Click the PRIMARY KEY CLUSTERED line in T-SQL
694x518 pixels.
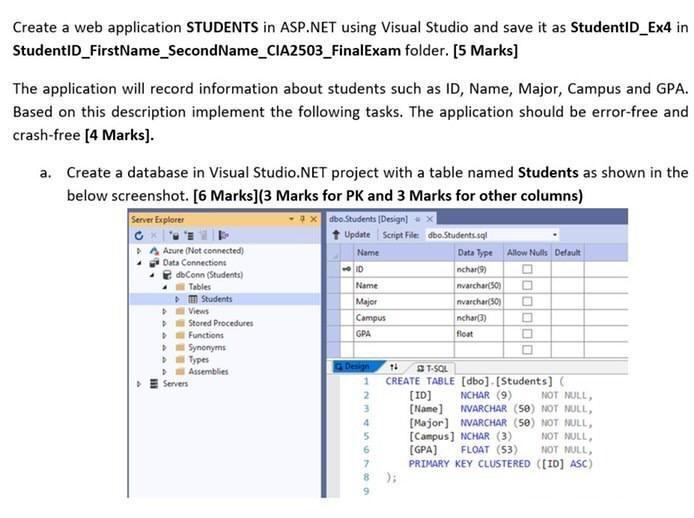(x=500, y=464)
